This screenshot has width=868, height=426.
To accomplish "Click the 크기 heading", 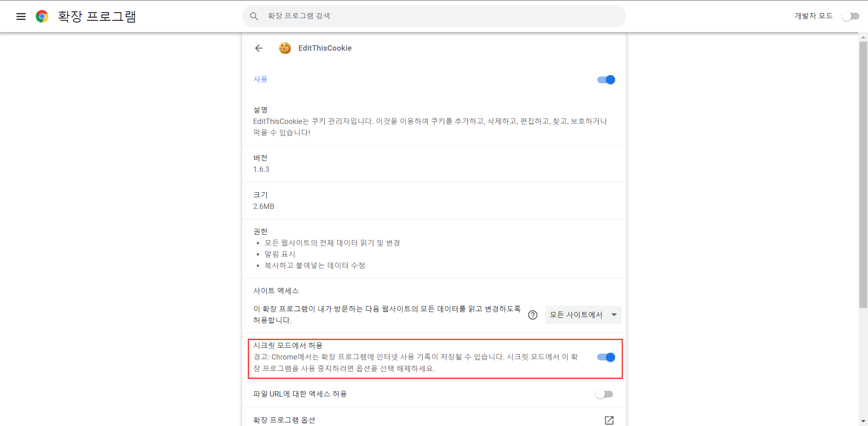I will (x=260, y=195).
